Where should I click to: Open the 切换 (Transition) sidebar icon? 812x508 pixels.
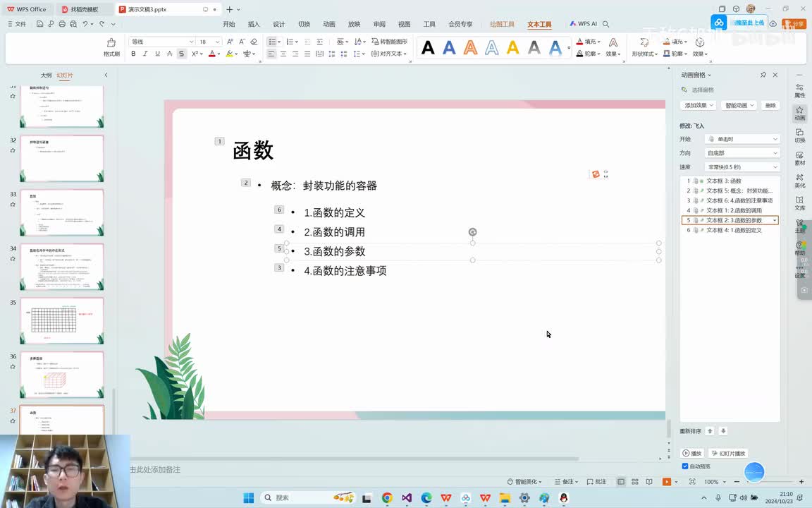point(799,135)
